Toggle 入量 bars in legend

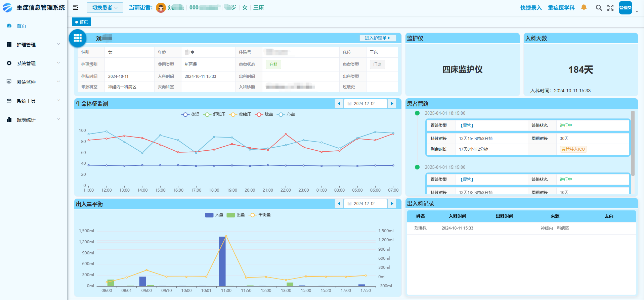(x=214, y=215)
